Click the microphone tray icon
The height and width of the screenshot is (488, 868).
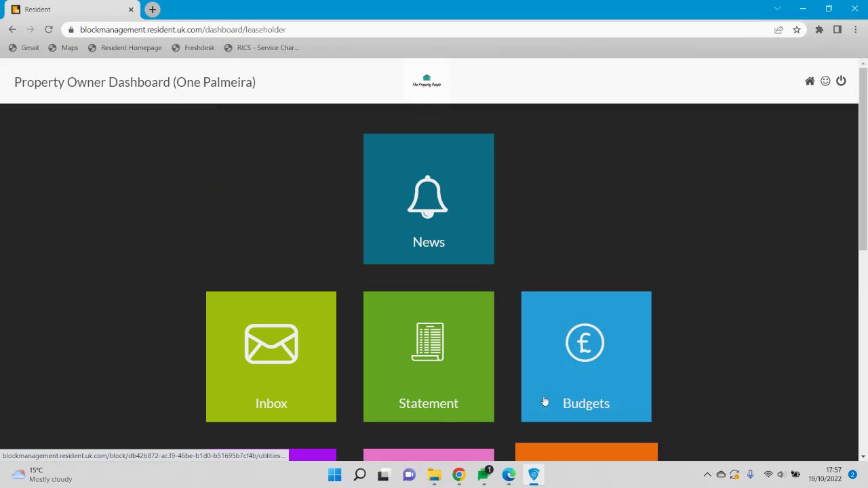pyautogui.click(x=750, y=474)
